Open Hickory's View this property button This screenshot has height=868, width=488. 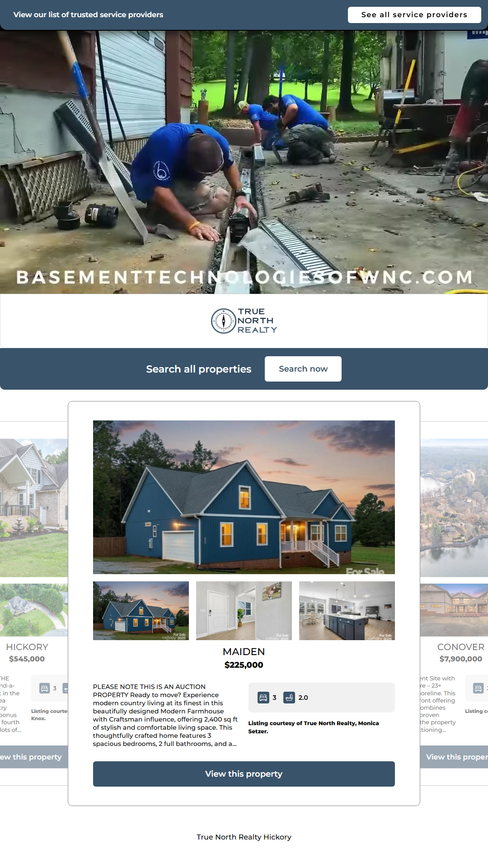[34, 757]
